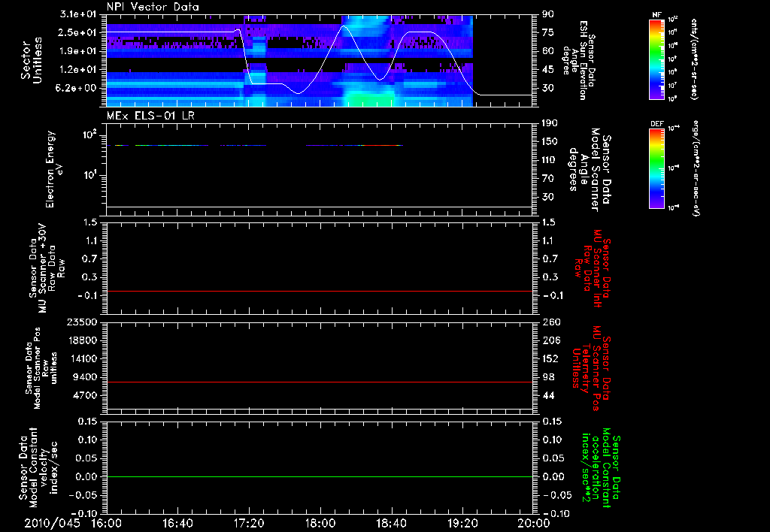Viewport: 770px width, 532px height.
Task: Click the '2010/045' date label
Action: (52, 523)
